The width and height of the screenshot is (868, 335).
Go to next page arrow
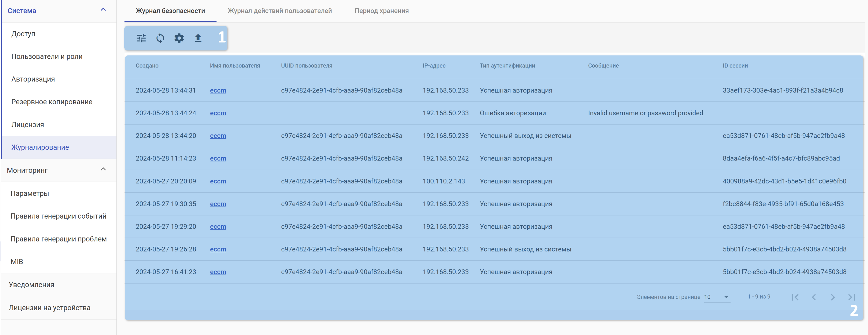click(833, 297)
